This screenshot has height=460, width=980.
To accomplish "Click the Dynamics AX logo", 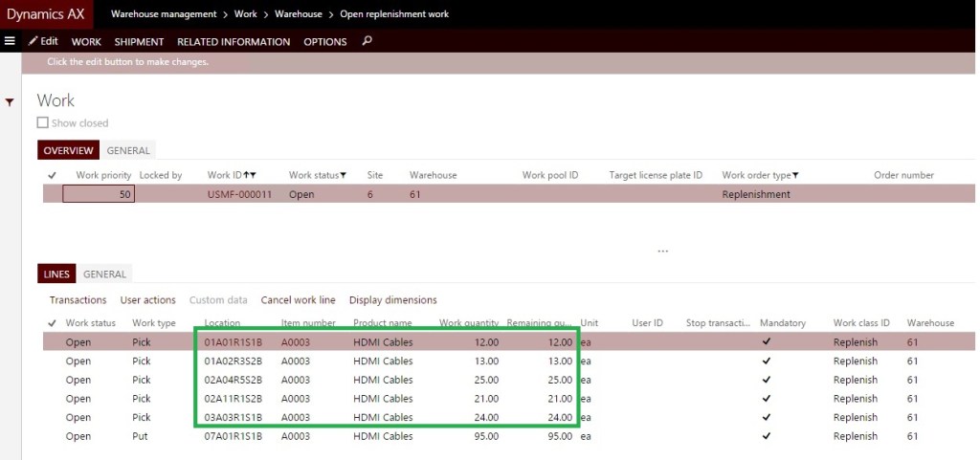I will click(x=47, y=14).
